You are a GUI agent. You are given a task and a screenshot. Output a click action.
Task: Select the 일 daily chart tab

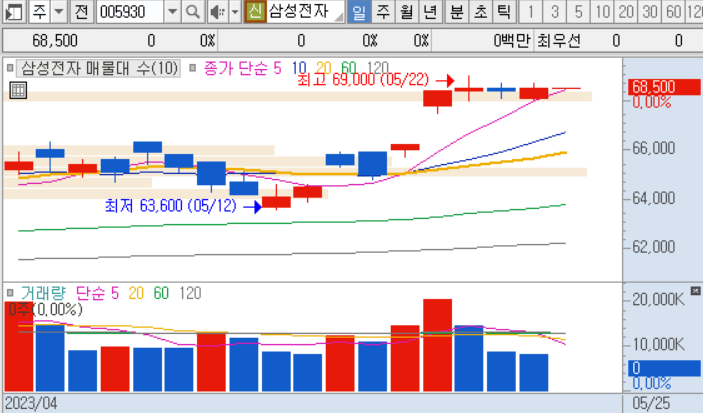point(359,12)
